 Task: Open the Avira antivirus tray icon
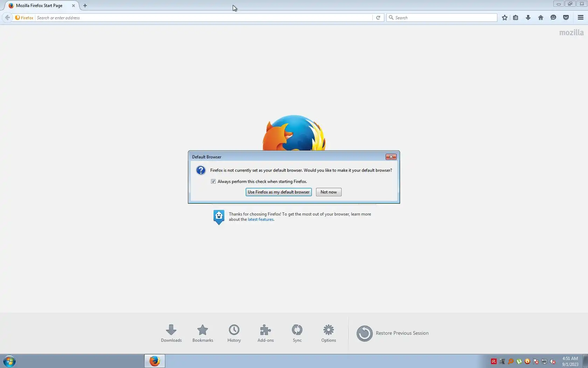(494, 361)
